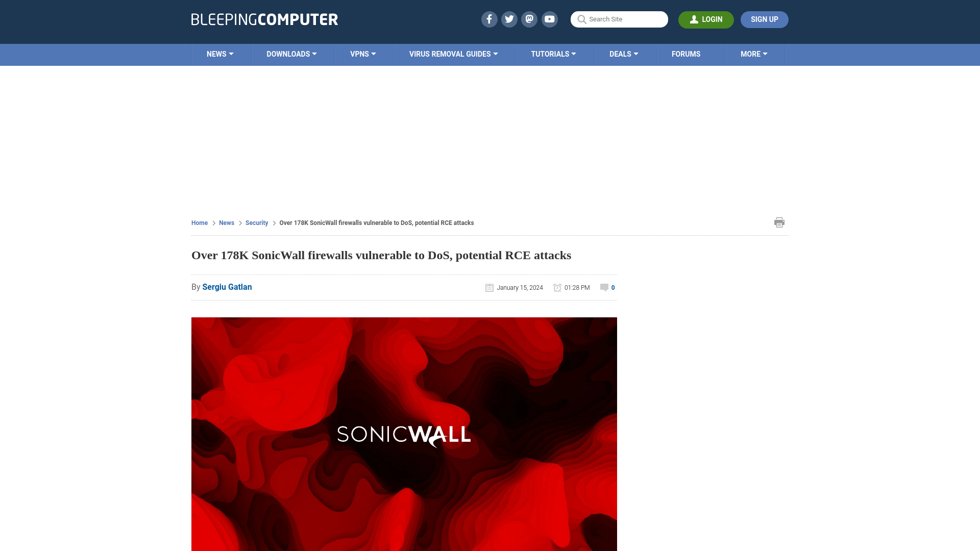Click the author link Sergiu Gatlan
This screenshot has width=980, height=551.
(227, 287)
